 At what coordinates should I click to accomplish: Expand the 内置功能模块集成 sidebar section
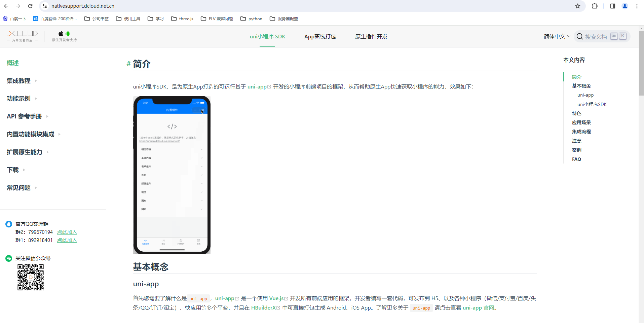[34, 134]
